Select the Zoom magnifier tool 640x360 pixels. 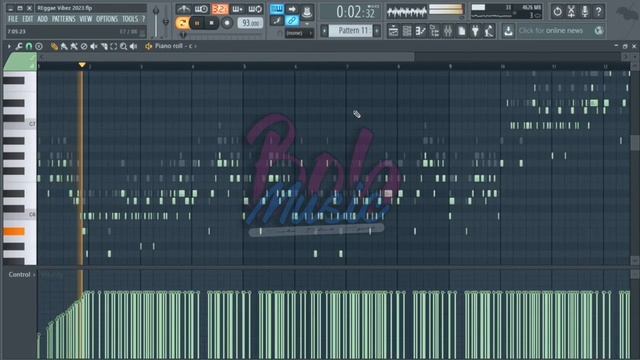tap(124, 47)
